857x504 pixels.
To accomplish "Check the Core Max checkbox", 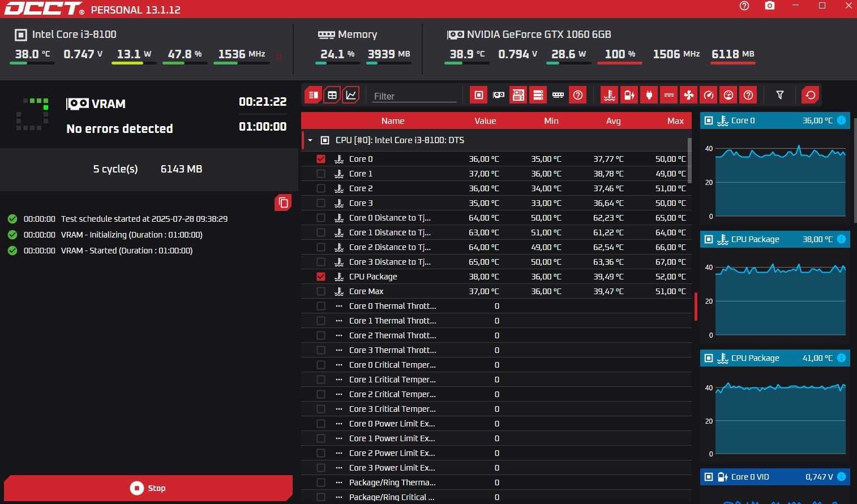I will click(321, 291).
